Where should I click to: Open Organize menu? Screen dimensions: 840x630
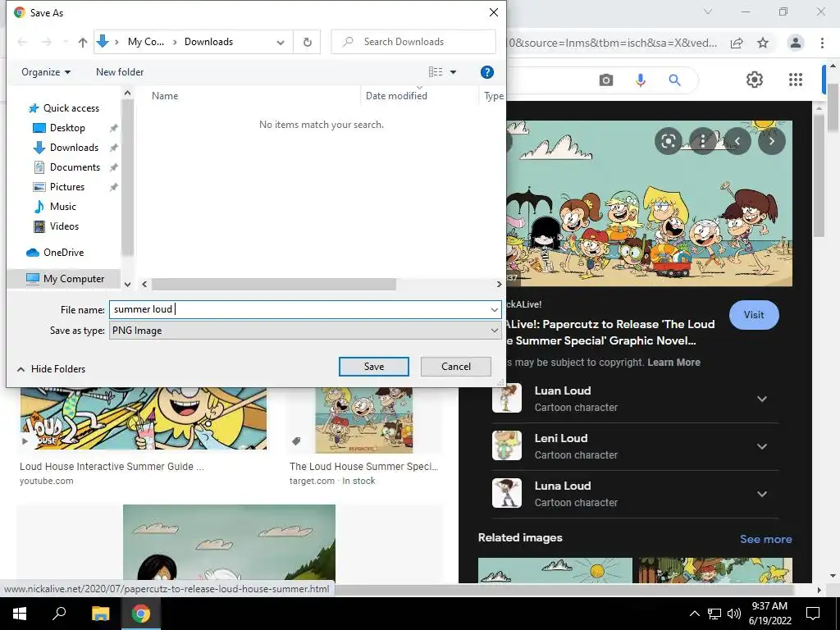point(46,72)
